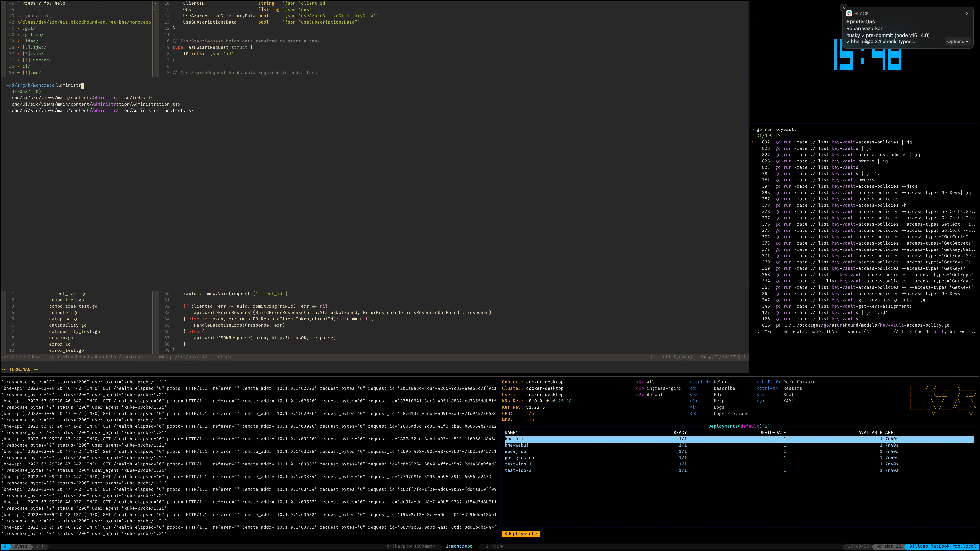The image size is (980, 551).
Task: Click the tmux session 0 indicator
Action: click(x=5, y=546)
